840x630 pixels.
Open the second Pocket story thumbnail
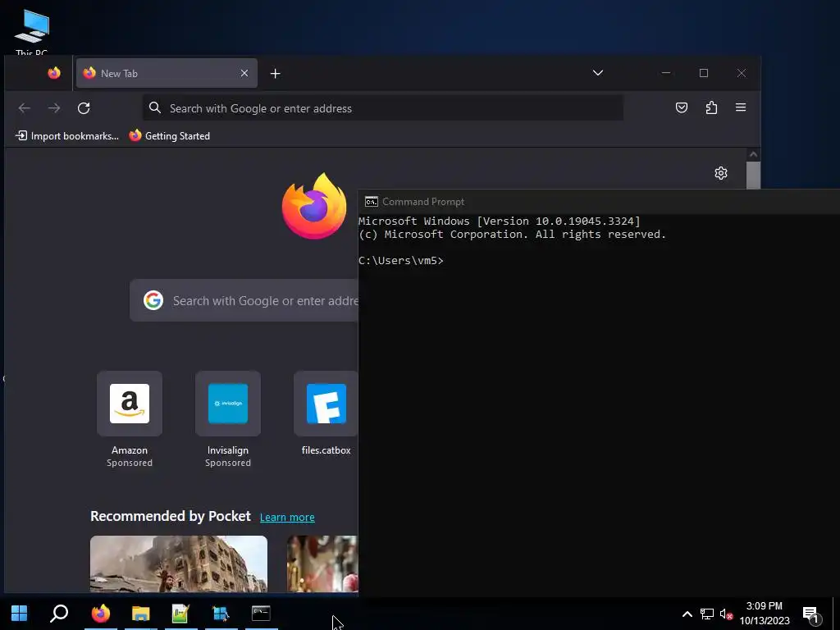coord(322,564)
